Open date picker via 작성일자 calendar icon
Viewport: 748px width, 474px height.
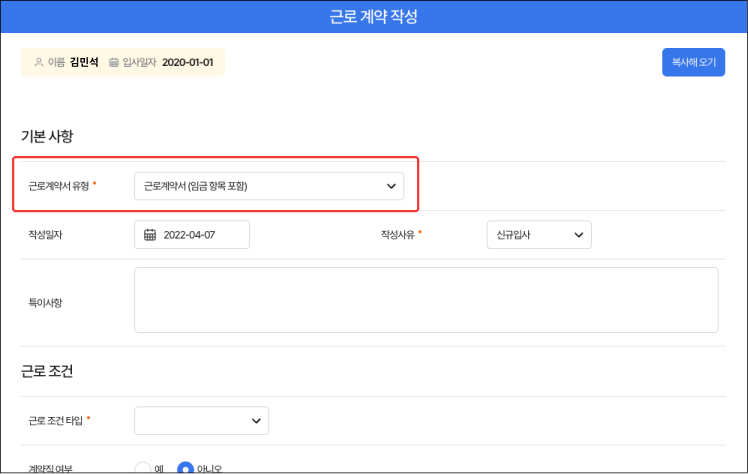(x=150, y=235)
